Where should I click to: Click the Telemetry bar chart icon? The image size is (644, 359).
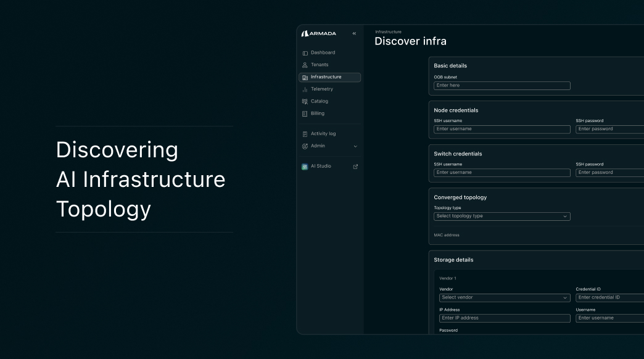pos(305,89)
